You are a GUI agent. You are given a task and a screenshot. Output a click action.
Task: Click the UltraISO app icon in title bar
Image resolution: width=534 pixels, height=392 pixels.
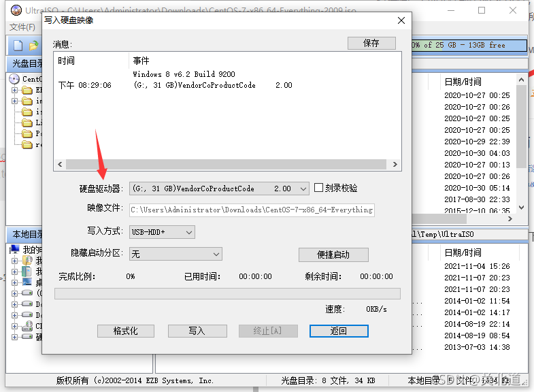click(16, 10)
